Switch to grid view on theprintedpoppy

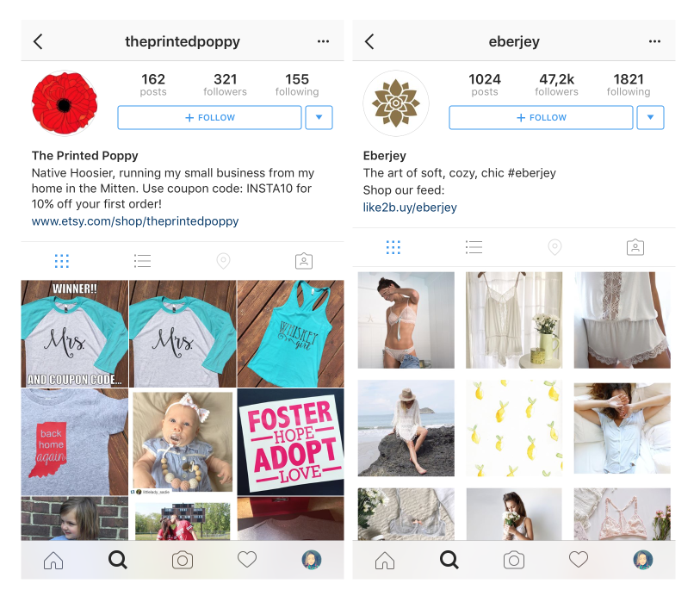click(62, 261)
